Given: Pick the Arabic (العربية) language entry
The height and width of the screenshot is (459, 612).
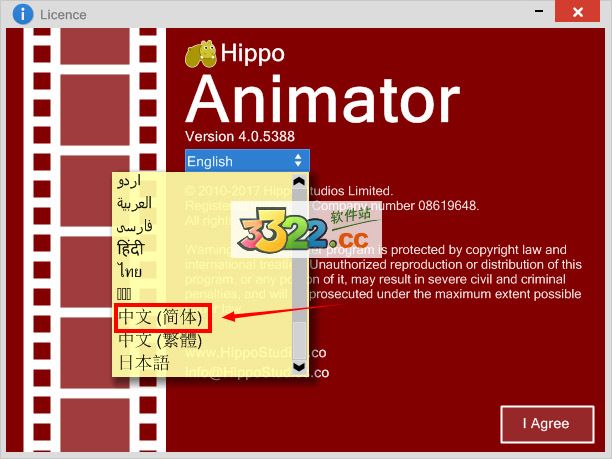Looking at the screenshot, I should point(134,203).
